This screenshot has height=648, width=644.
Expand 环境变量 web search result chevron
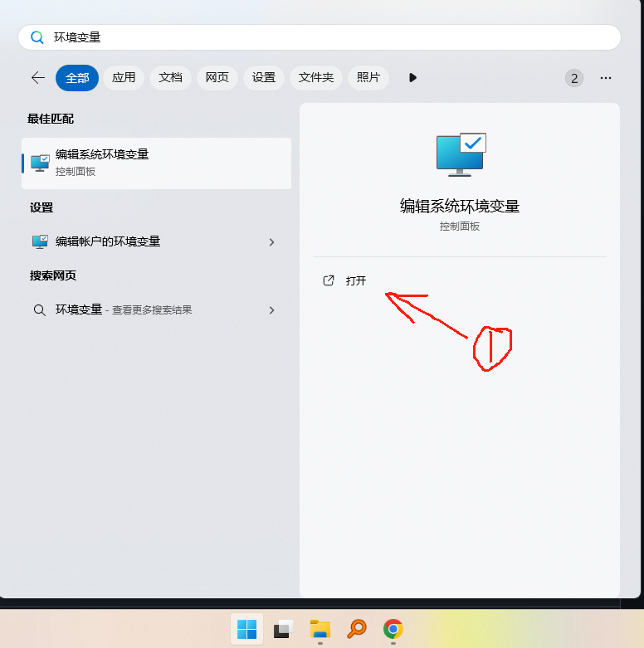[x=271, y=310]
